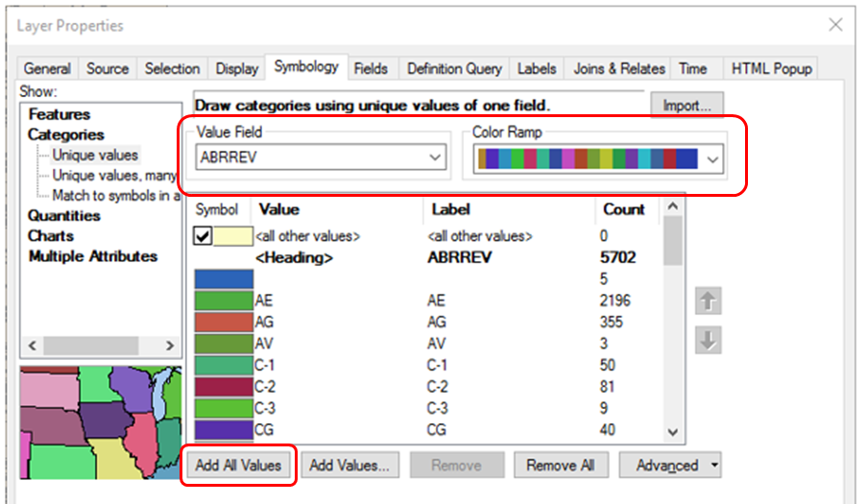The image size is (867, 504).
Task: Click the Add Values button
Action: click(349, 466)
